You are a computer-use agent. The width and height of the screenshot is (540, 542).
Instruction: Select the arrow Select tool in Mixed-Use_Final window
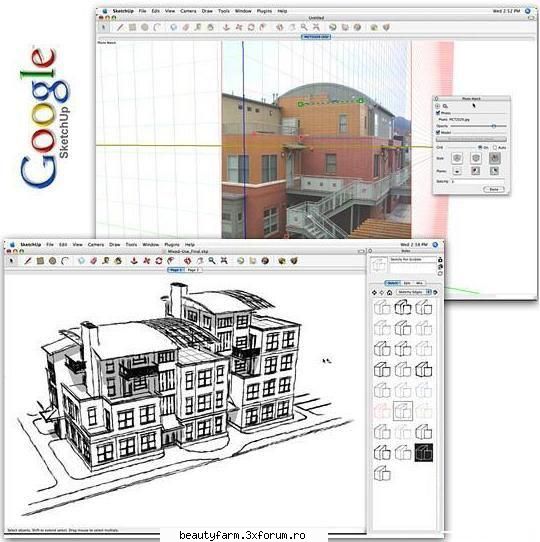click(x=11, y=261)
